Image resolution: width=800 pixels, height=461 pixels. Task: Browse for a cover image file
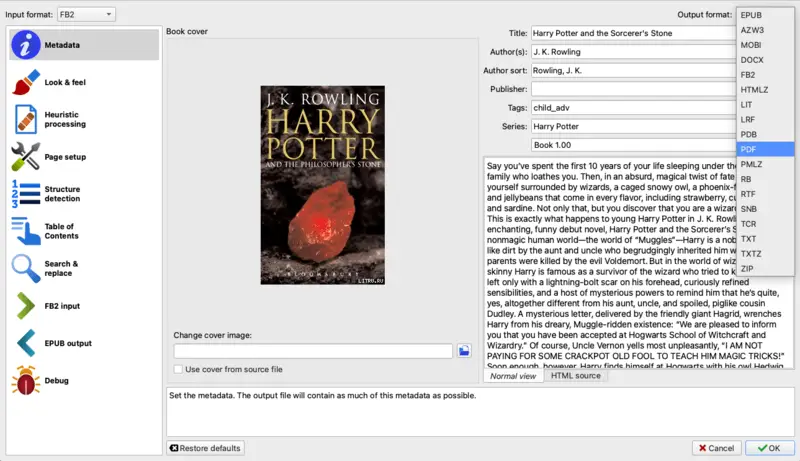[464, 351]
